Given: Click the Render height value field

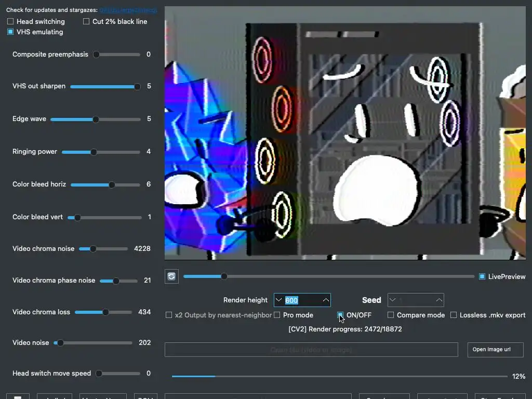Looking at the screenshot, I should pos(302,300).
